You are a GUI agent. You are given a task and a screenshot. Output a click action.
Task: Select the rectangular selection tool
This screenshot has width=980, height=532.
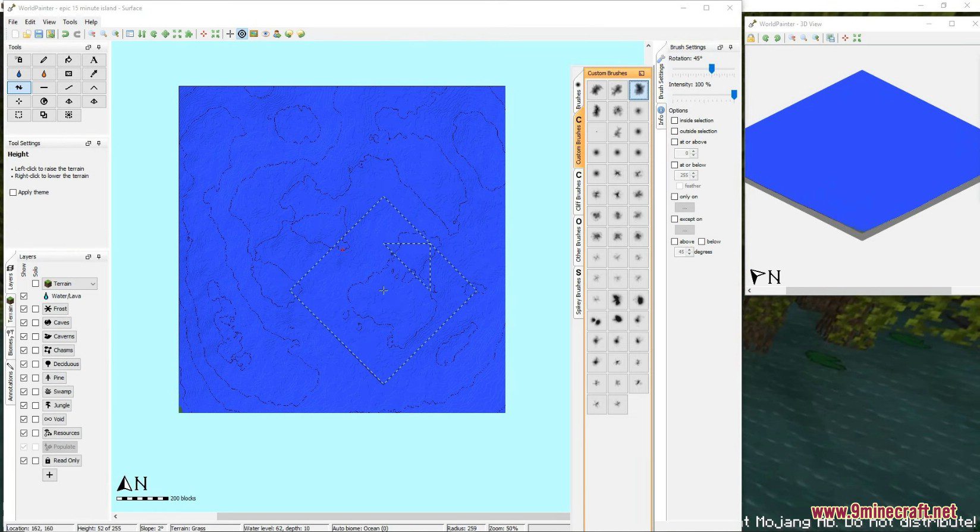tap(19, 115)
